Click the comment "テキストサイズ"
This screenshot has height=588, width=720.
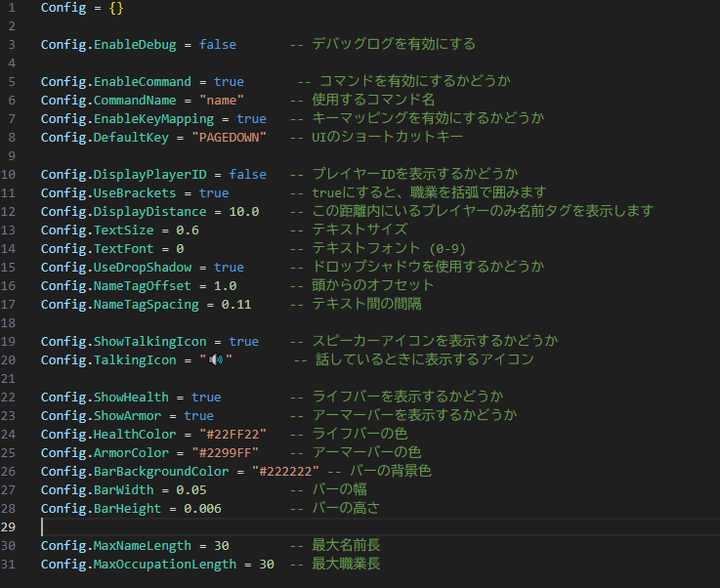tap(360, 230)
